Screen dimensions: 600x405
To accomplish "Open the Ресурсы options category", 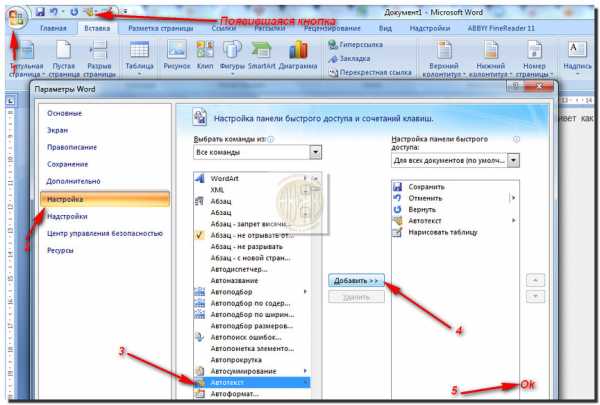I will tap(60, 250).
